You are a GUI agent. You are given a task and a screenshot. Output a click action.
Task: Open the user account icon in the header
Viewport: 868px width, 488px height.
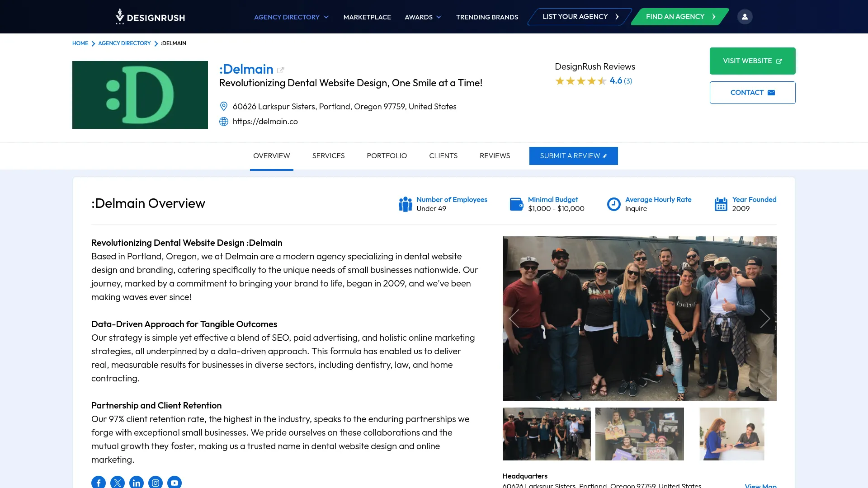tap(744, 16)
